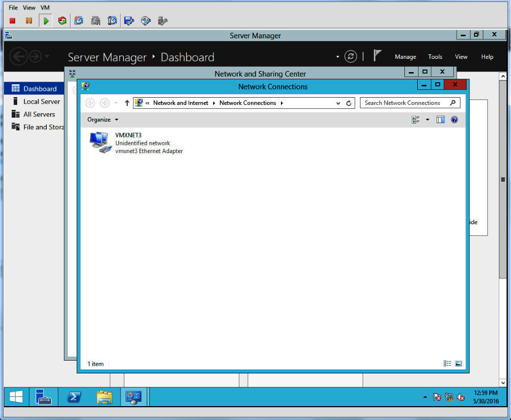Select Local Server in the sidebar

click(42, 102)
